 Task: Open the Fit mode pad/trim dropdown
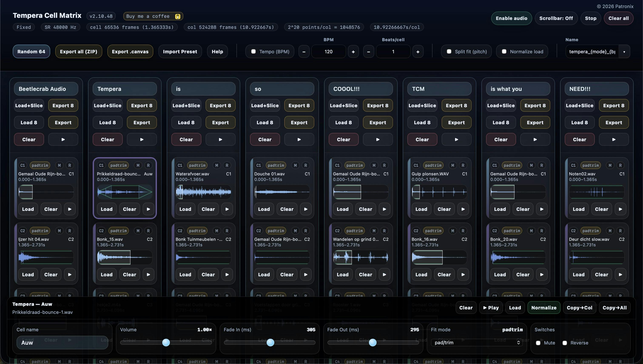477,343
